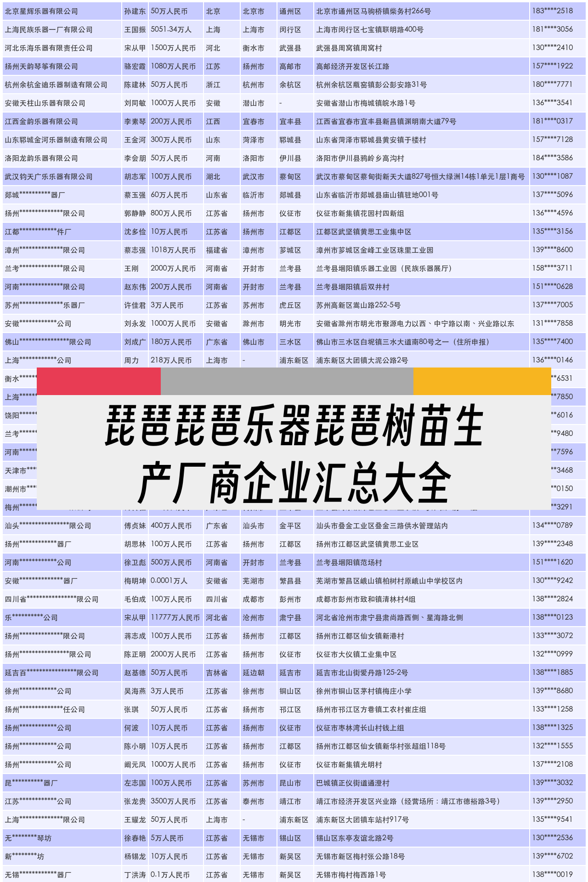The height and width of the screenshot is (882, 588).
Task: Select contact name 骆宏霞
Action: (135, 66)
